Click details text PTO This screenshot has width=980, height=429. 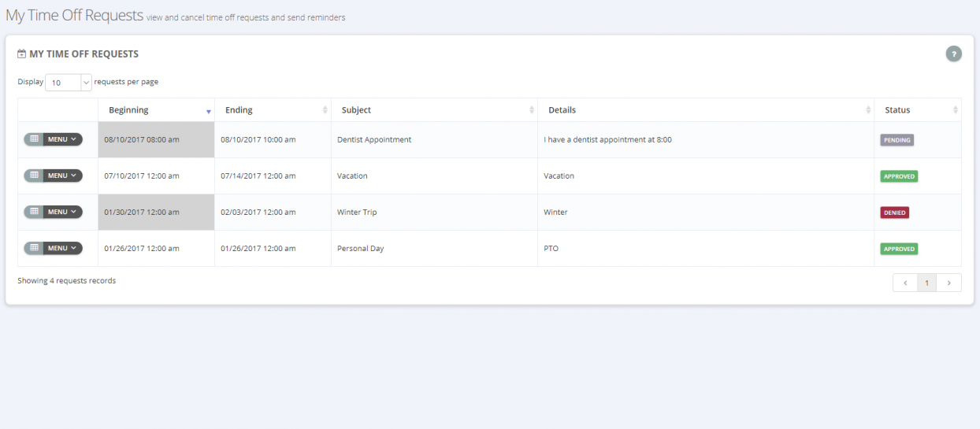[551, 248]
